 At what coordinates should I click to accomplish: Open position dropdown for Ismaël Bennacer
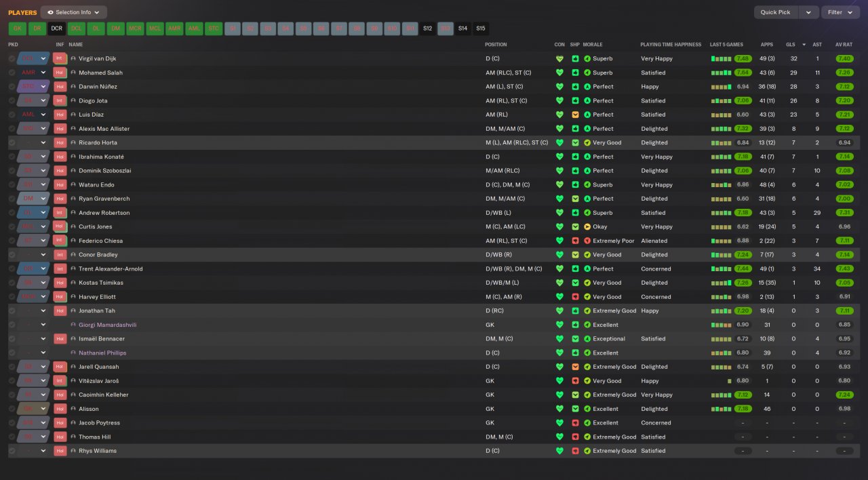43,339
